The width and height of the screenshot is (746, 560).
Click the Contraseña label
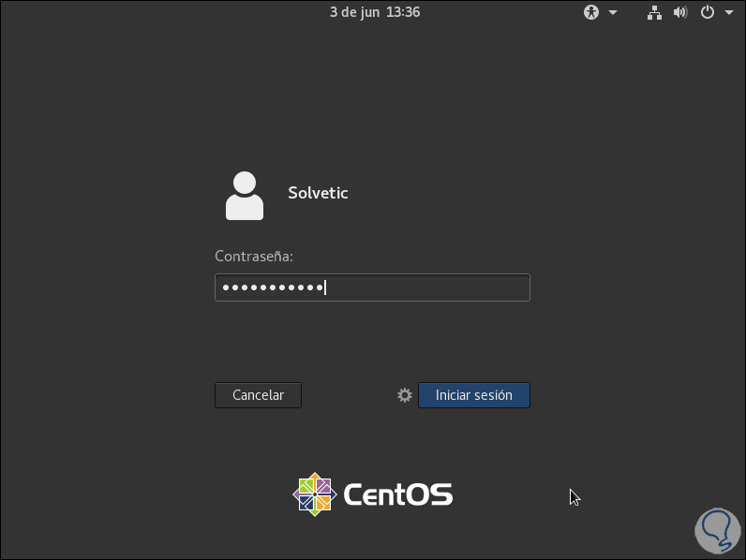(x=253, y=256)
